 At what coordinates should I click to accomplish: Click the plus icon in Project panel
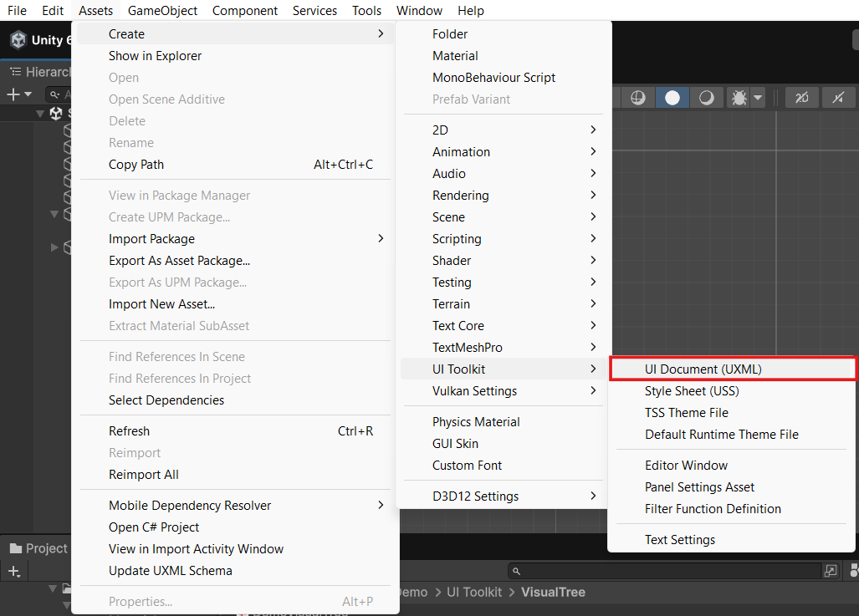13,571
